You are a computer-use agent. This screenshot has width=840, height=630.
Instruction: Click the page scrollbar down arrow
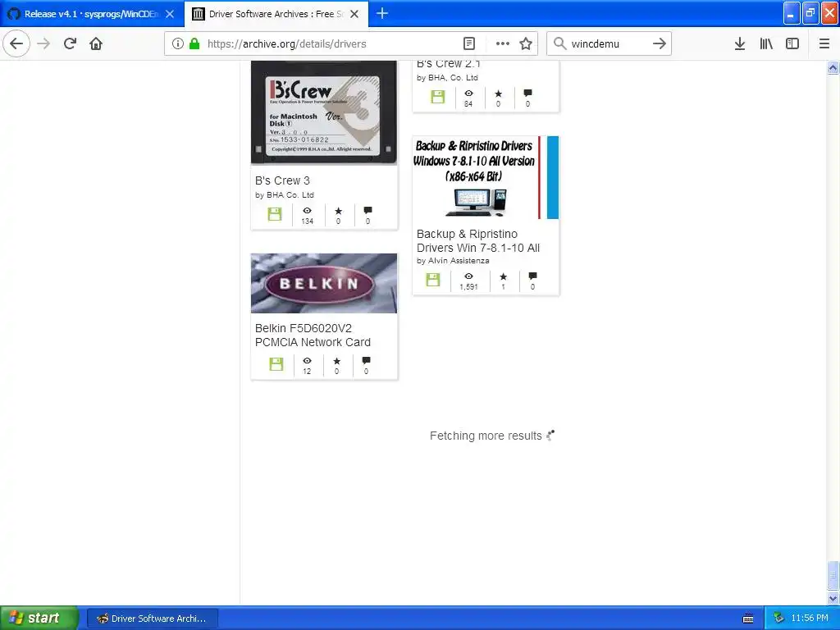coord(833,598)
